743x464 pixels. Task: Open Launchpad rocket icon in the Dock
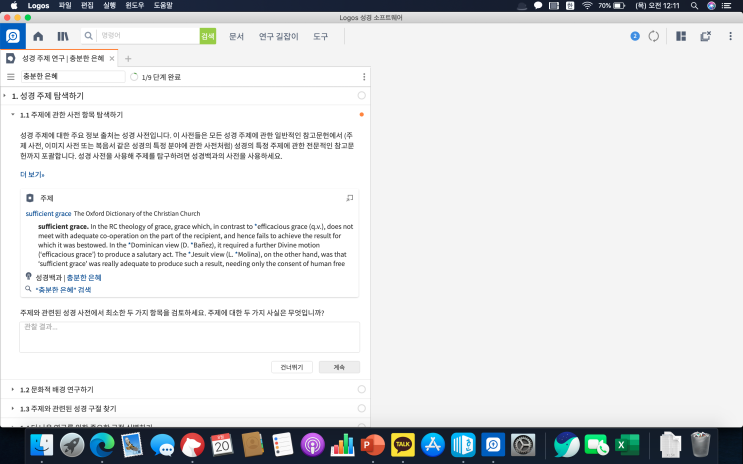click(72, 445)
